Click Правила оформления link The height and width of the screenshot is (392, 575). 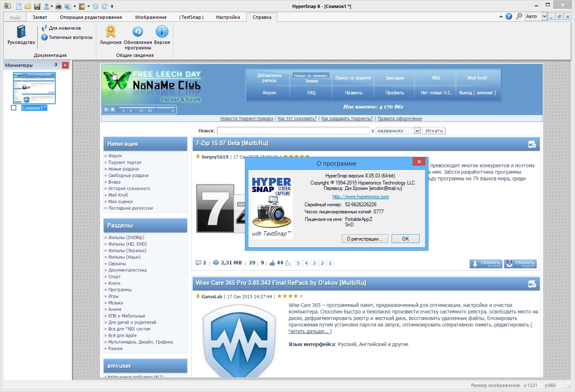point(400,118)
